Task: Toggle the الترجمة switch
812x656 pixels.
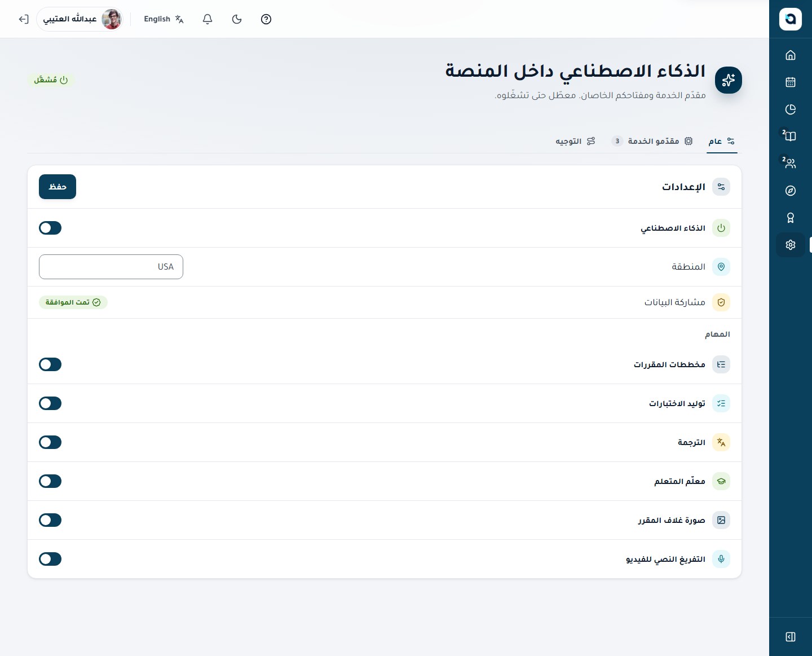Action: [x=50, y=442]
